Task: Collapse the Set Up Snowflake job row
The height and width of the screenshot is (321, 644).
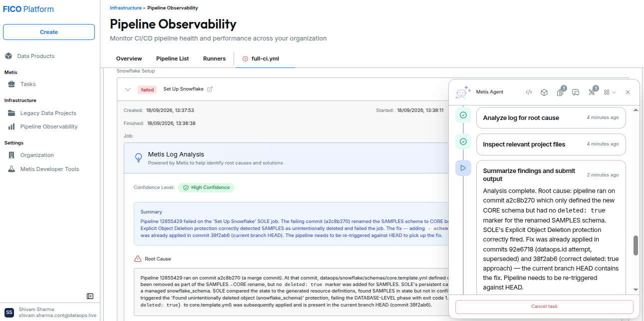Action: click(x=128, y=89)
